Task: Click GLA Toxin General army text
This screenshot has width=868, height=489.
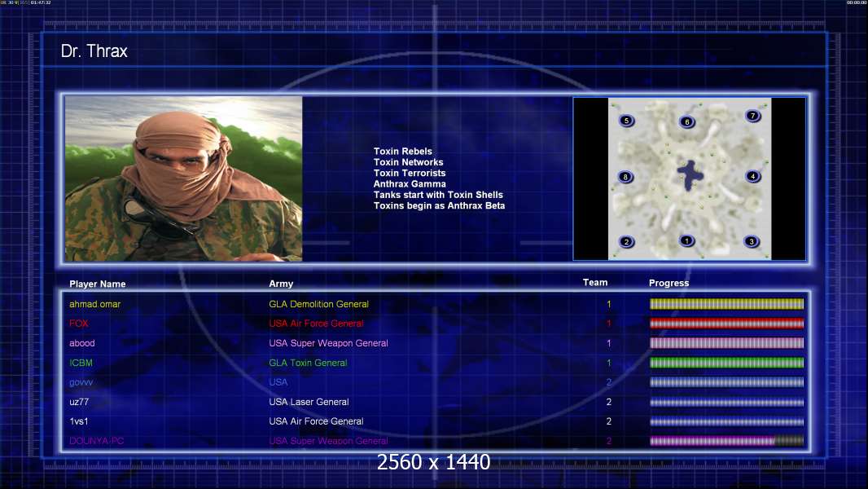Action: tap(308, 363)
